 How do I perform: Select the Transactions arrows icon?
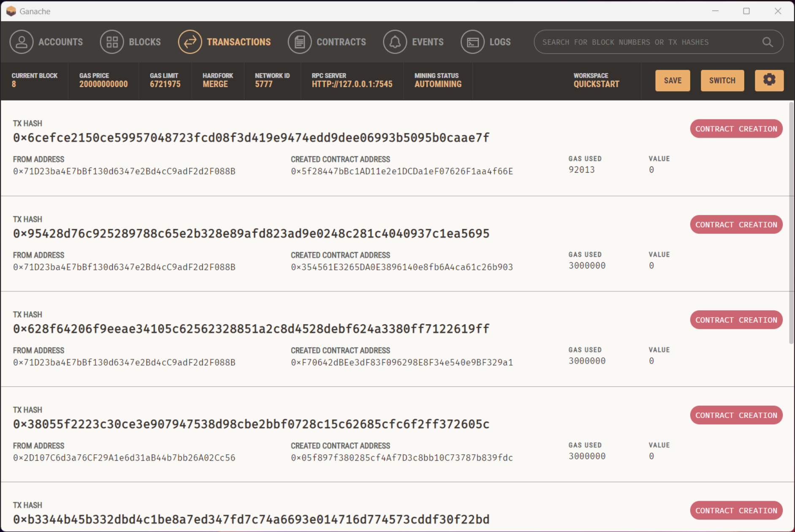click(190, 42)
